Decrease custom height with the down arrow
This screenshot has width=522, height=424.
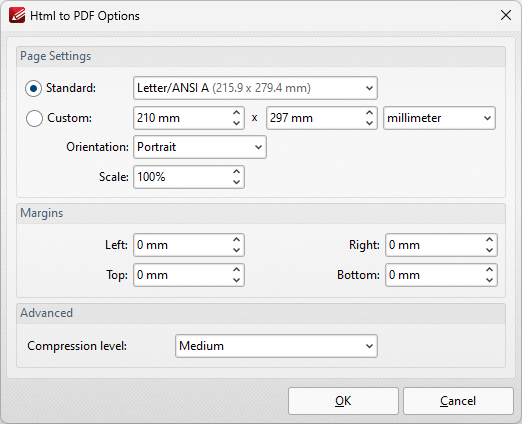[x=369, y=123]
